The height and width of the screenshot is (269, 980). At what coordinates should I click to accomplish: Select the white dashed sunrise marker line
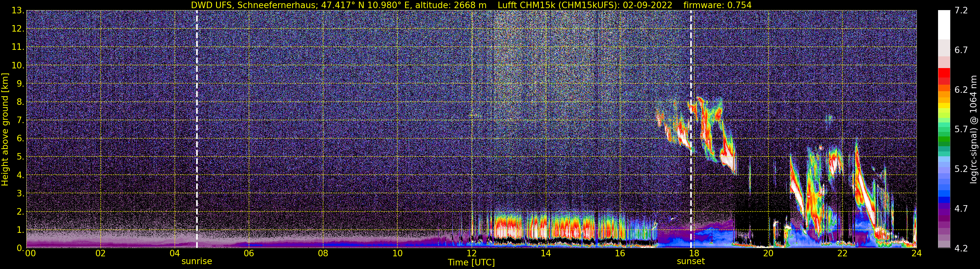click(197, 129)
